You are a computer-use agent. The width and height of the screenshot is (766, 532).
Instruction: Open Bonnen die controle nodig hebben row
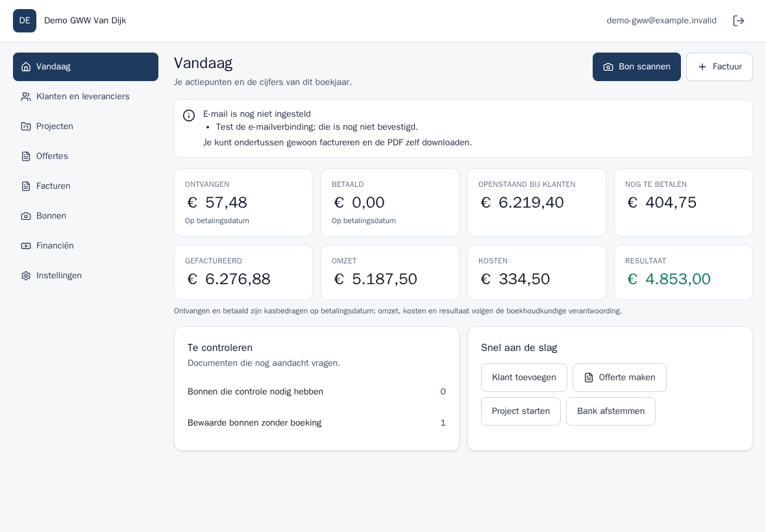(x=317, y=391)
